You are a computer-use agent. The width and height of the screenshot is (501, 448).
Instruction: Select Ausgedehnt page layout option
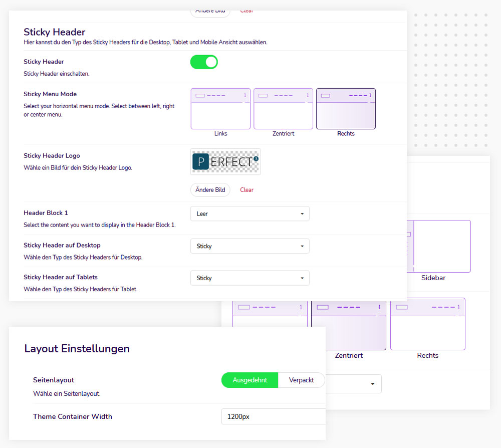pyautogui.click(x=249, y=380)
